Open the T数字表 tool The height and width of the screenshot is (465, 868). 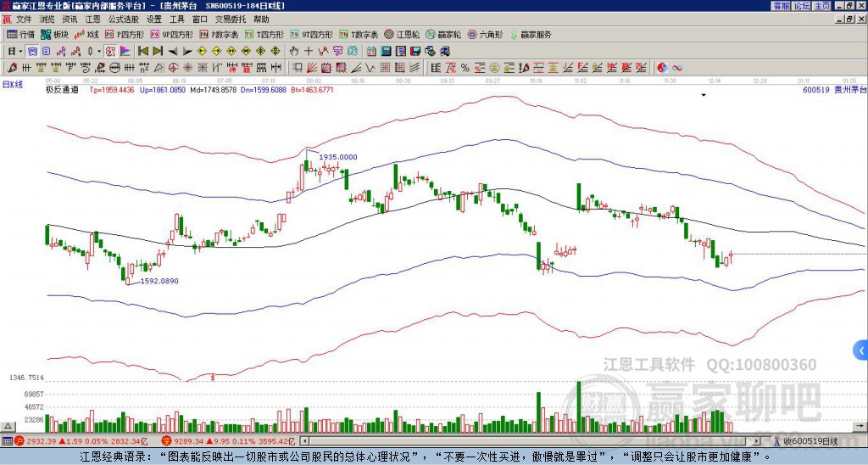[359, 34]
